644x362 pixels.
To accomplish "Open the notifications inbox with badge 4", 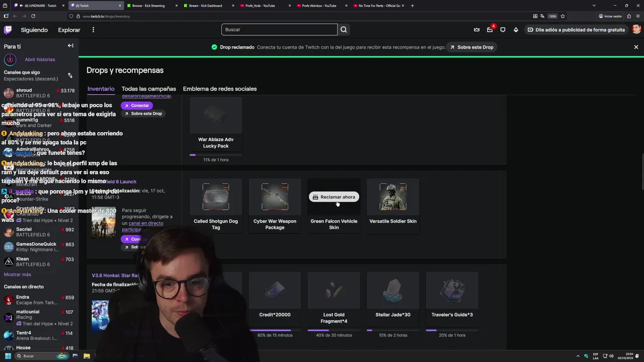I will [490, 30].
